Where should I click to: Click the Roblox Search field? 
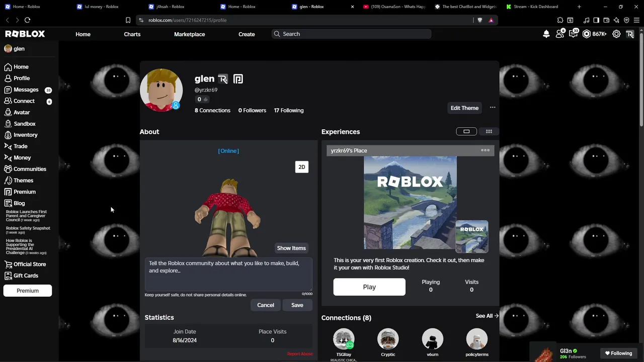pyautogui.click(x=351, y=34)
